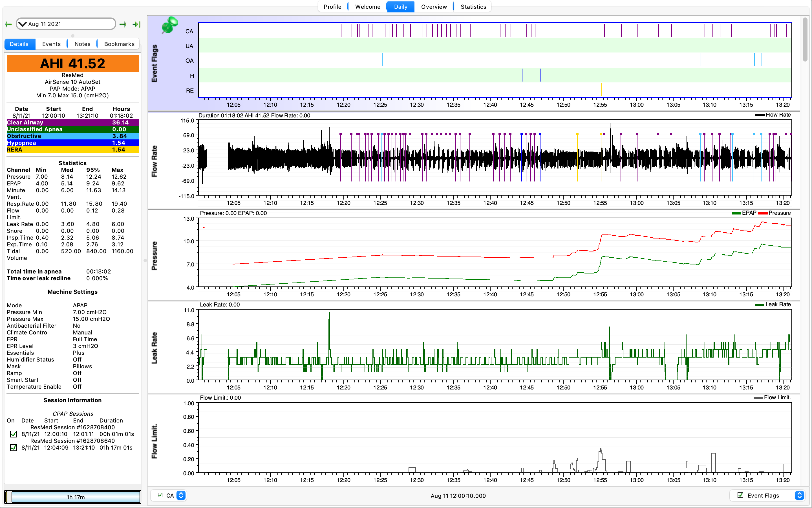
Task: Click the Time over leak redline value
Action: (x=97, y=278)
